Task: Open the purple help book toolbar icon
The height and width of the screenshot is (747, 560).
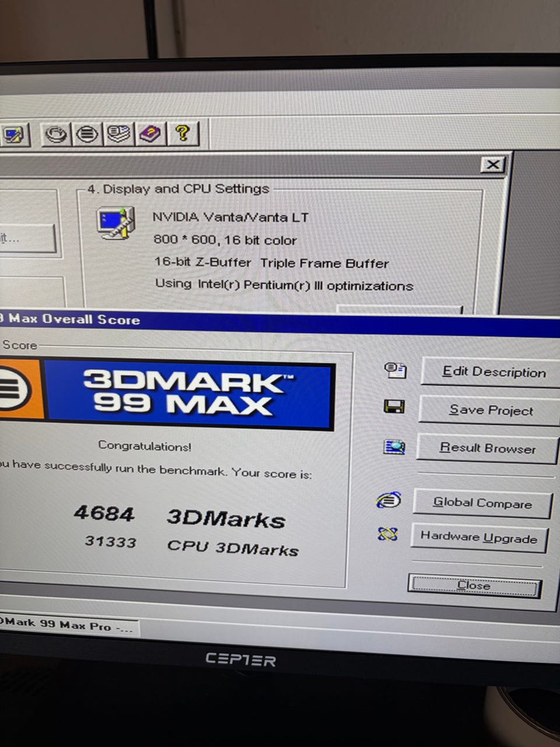Action: [x=150, y=134]
